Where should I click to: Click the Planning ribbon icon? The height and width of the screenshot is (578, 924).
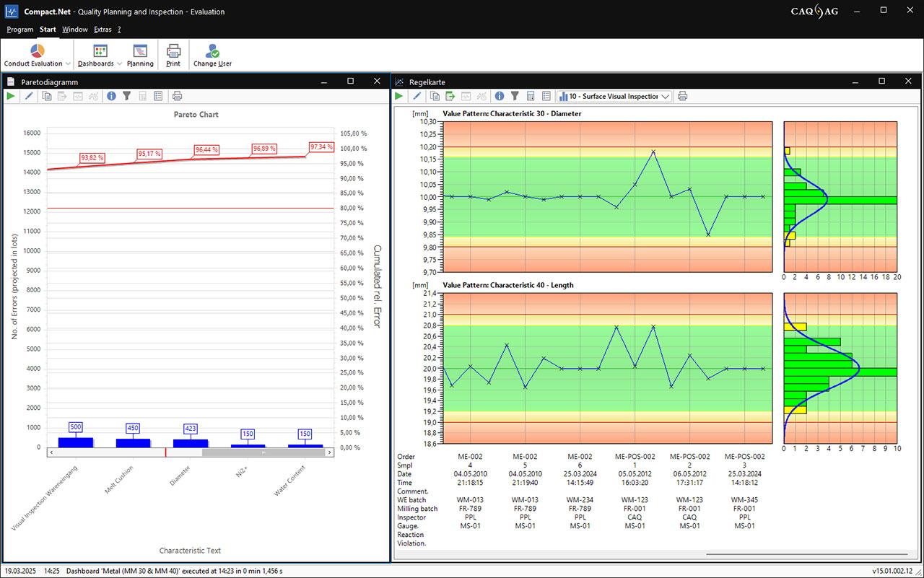tap(140, 52)
